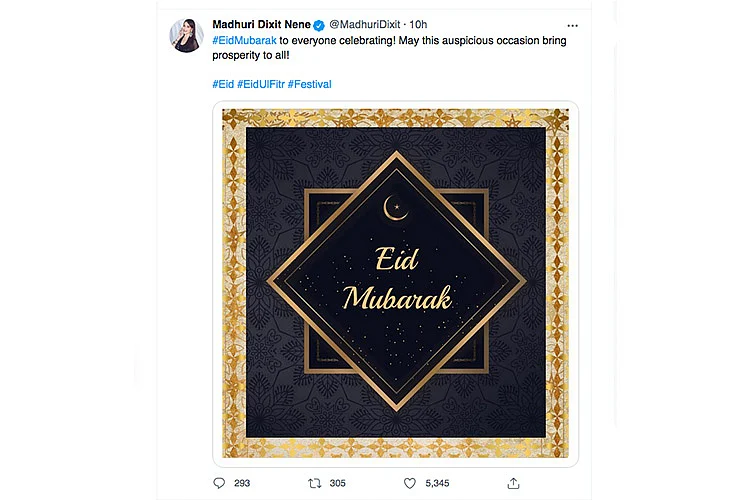Screen dimensions: 750x500
Task: Open the #Festival hashtag link
Action: [x=309, y=84]
